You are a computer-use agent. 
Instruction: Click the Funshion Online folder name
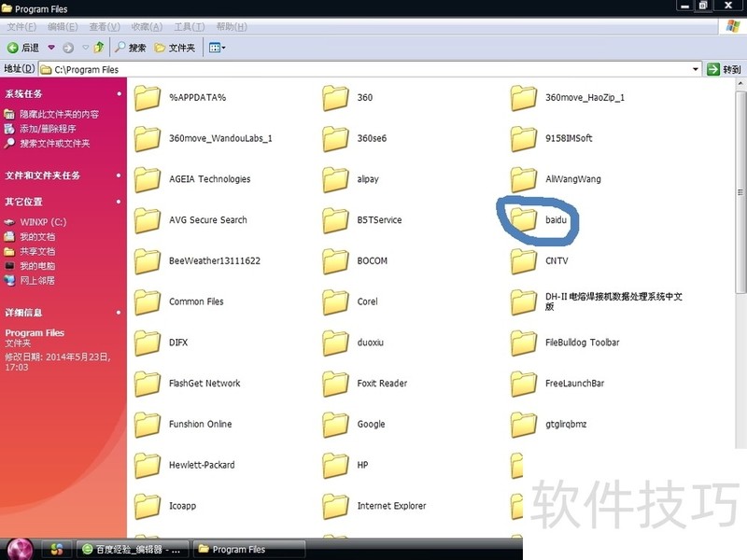200,425
